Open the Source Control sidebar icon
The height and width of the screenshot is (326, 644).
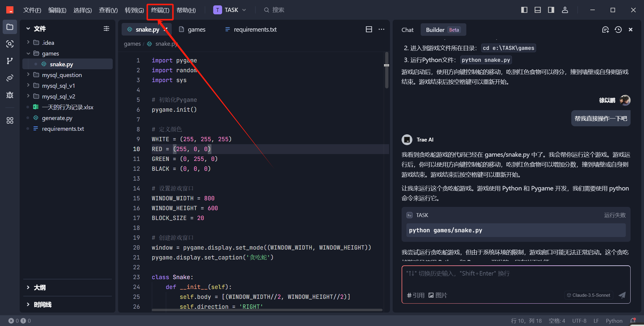[x=10, y=61]
